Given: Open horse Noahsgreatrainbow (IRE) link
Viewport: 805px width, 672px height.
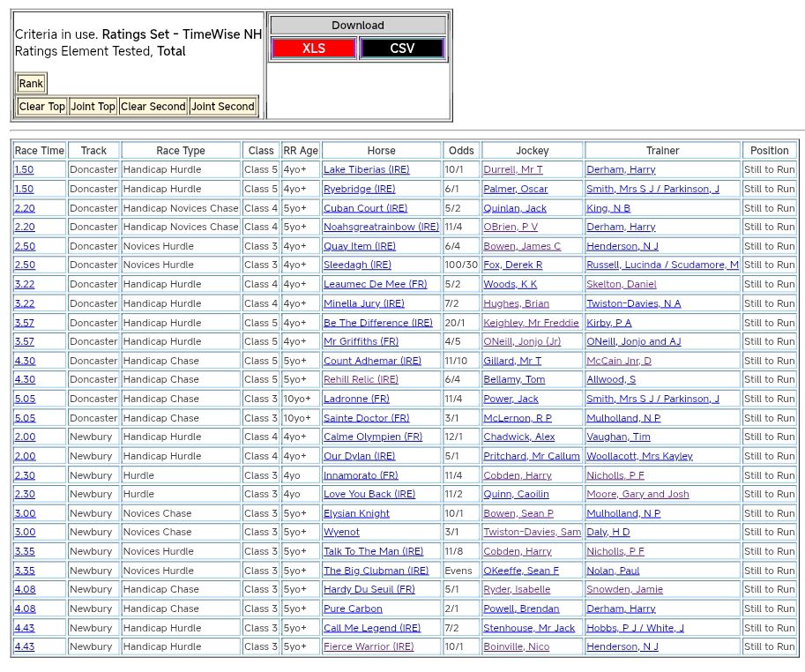Looking at the screenshot, I should (381, 228).
